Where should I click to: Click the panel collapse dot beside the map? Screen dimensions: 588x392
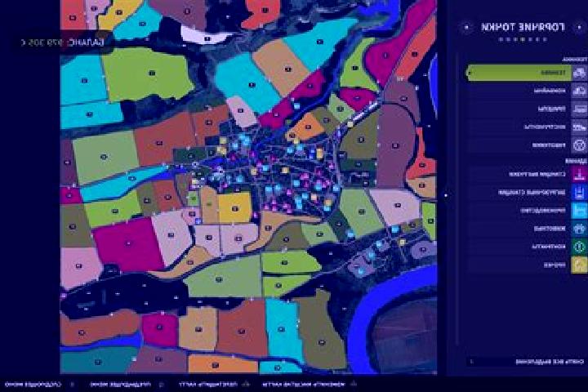click(446, 195)
